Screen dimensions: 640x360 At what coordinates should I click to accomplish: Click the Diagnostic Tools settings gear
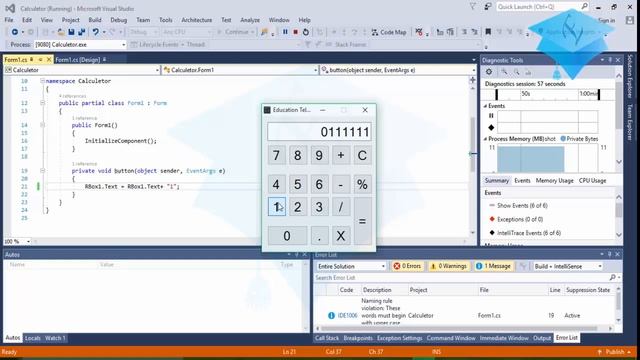pyautogui.click(x=489, y=72)
